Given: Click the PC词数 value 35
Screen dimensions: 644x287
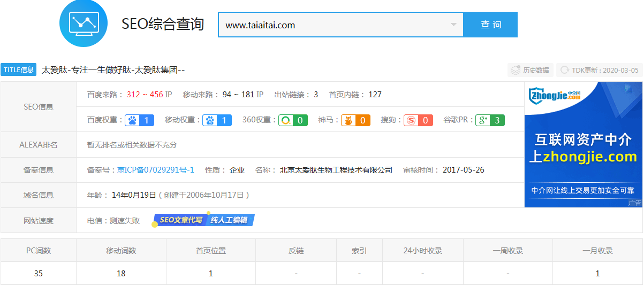Looking at the screenshot, I should [x=39, y=273].
